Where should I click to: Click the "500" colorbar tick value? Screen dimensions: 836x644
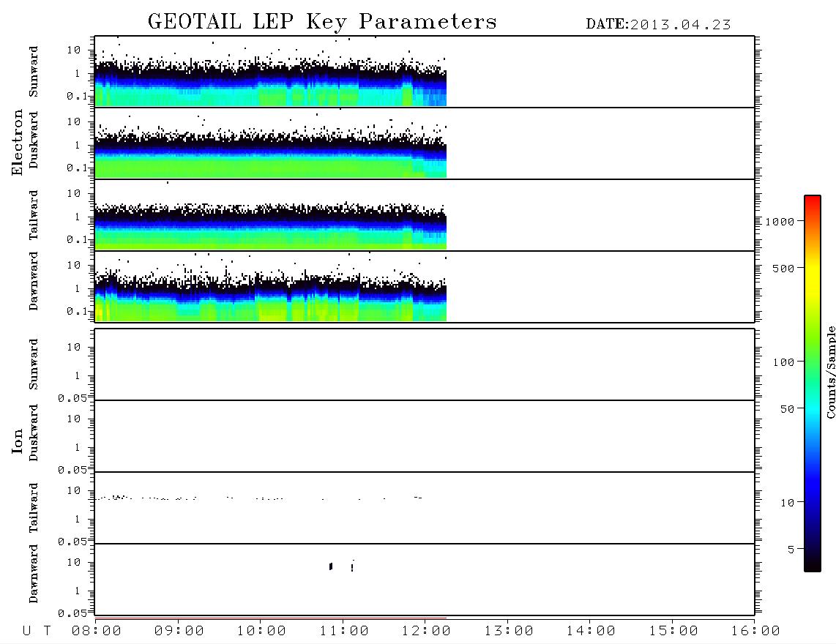(x=784, y=269)
